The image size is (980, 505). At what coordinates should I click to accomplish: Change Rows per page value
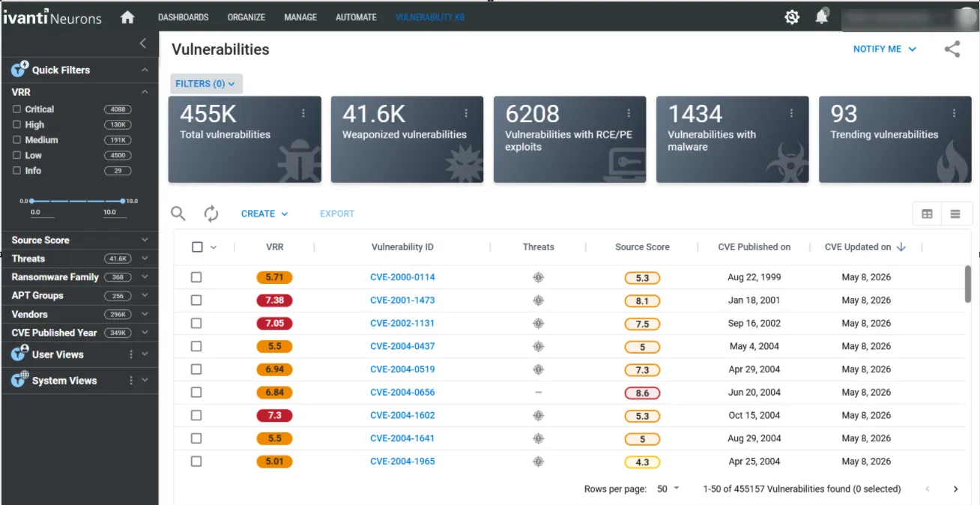pyautogui.click(x=668, y=489)
